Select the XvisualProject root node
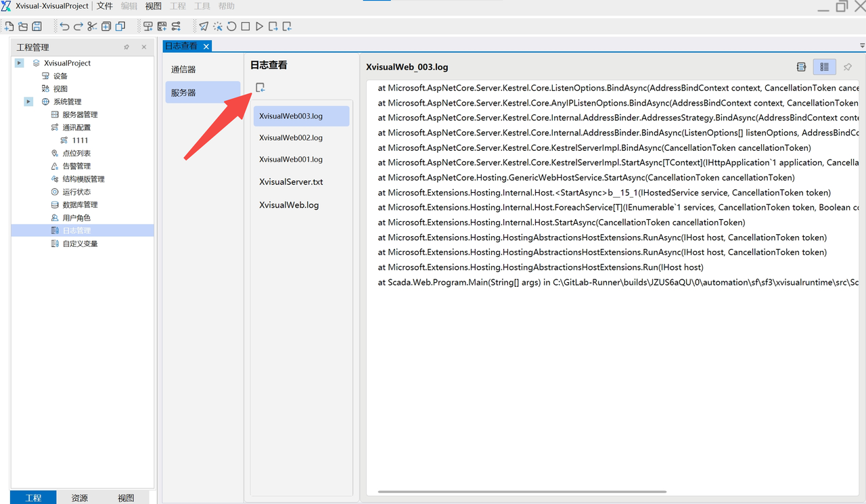Viewport: 866px width, 504px height. pos(67,63)
